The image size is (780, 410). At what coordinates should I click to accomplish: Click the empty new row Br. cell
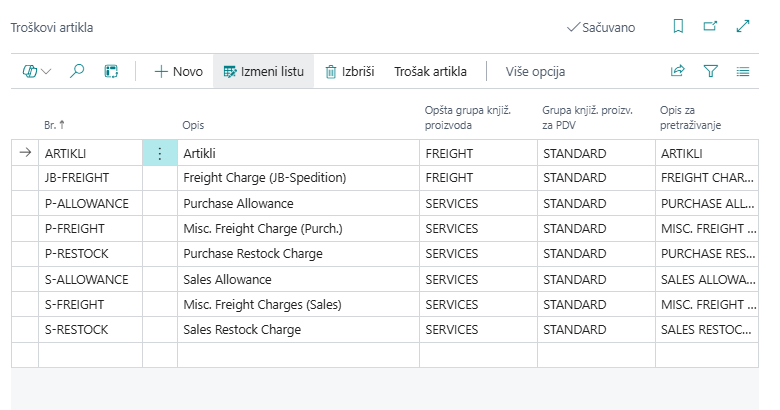coord(90,355)
